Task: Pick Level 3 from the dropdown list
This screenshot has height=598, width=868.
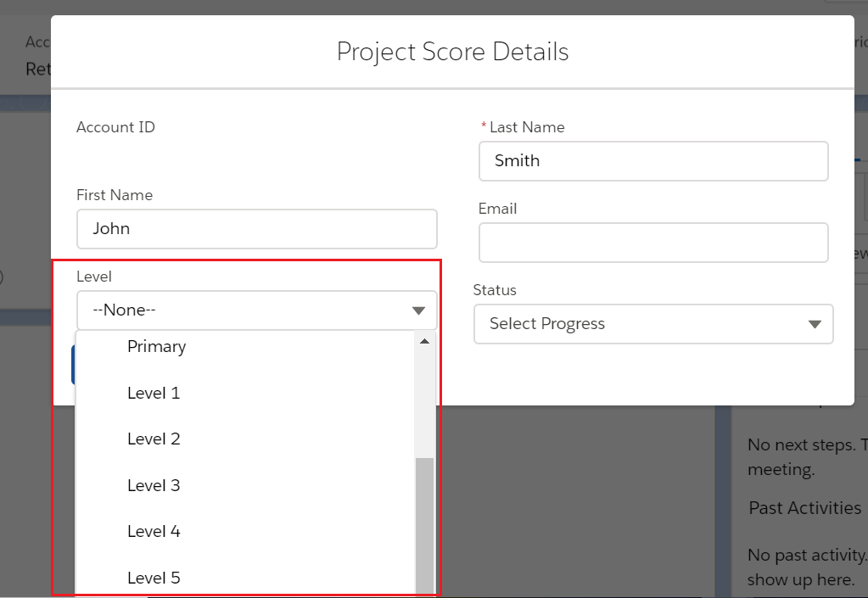Action: 154,485
